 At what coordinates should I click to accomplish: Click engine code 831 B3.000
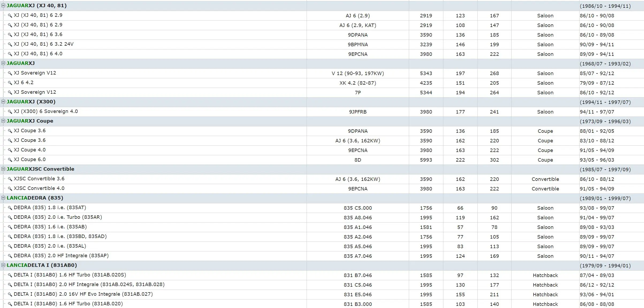pyautogui.click(x=358, y=304)
